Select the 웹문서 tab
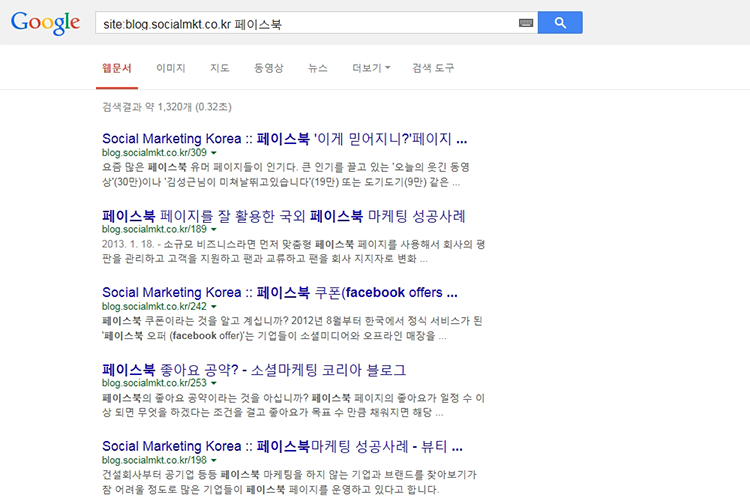750x500 pixels. 117,68
